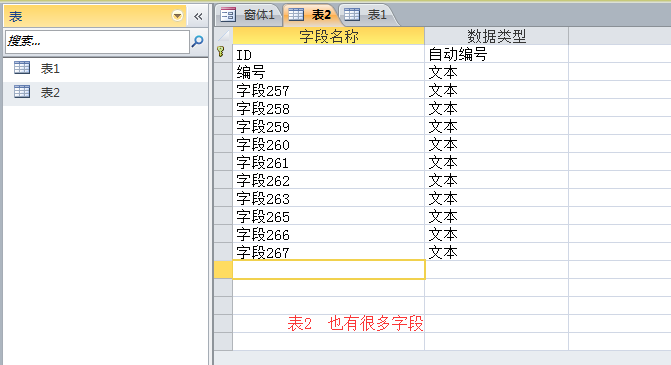
Task: Click the 字段名称 column header
Action: pyautogui.click(x=329, y=36)
